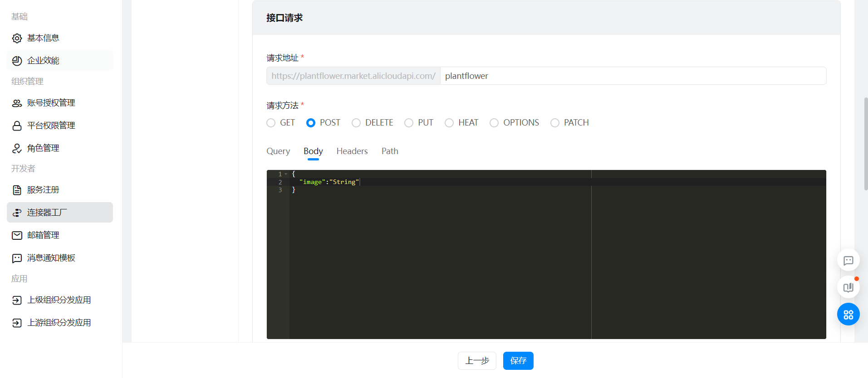Switch to the Query tab
The image size is (868, 378).
(278, 151)
